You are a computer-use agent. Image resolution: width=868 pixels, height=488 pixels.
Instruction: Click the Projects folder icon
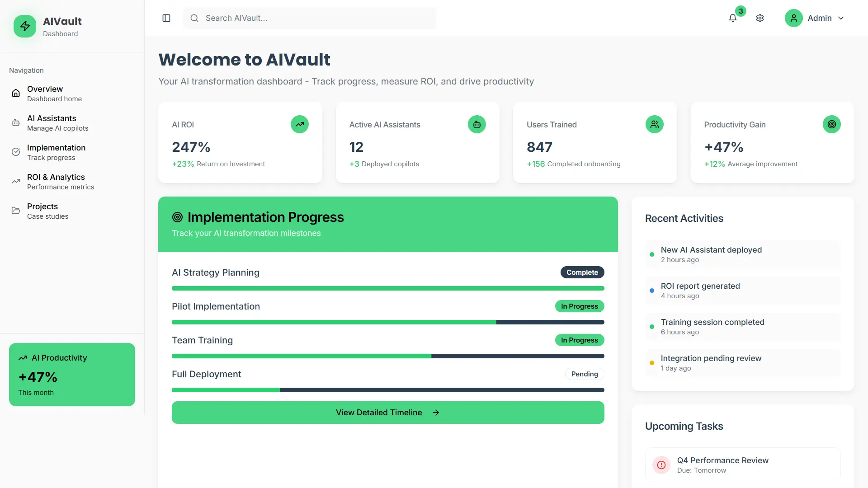click(16, 211)
